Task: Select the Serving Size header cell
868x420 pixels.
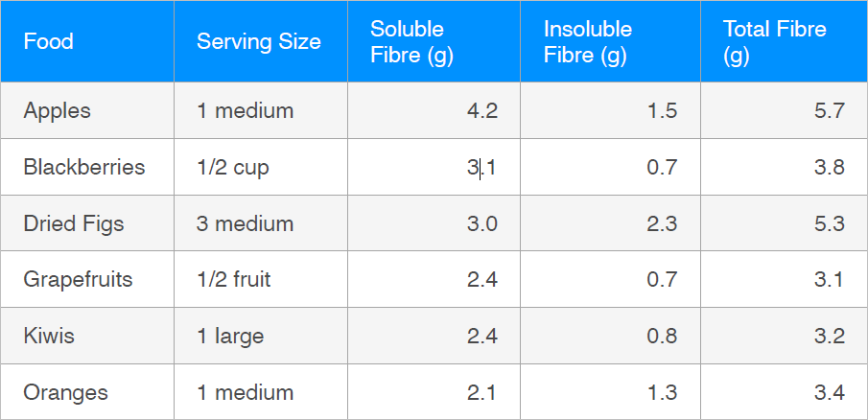Action: click(261, 41)
